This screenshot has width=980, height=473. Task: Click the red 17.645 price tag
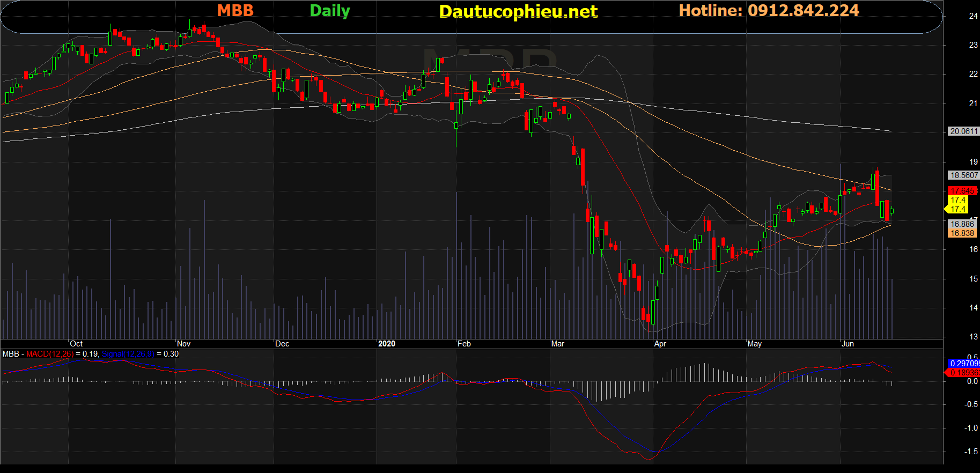[962, 190]
